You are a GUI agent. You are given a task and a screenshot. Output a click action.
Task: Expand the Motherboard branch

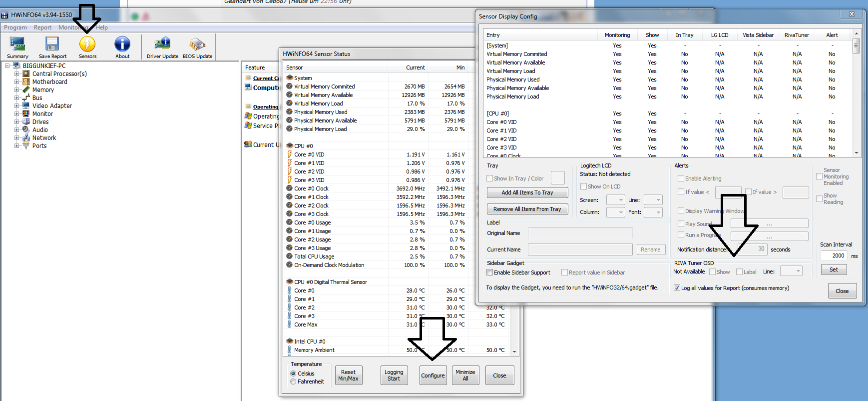(x=17, y=82)
